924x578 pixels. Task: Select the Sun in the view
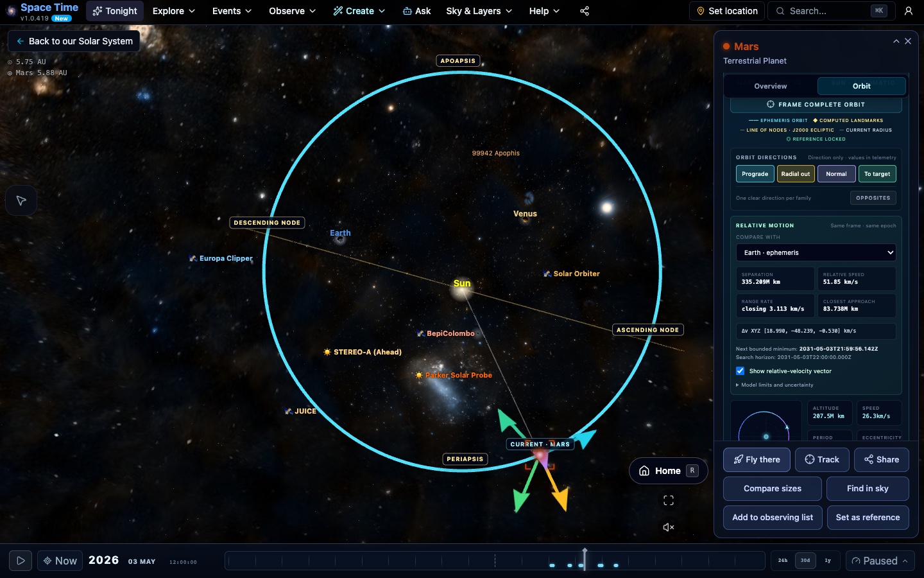tap(462, 288)
